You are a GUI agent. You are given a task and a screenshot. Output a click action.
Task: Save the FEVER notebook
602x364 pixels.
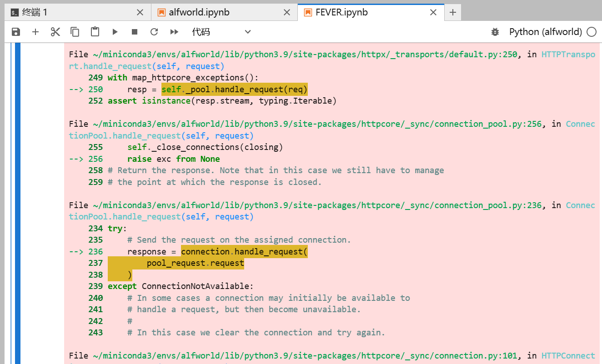[16, 32]
